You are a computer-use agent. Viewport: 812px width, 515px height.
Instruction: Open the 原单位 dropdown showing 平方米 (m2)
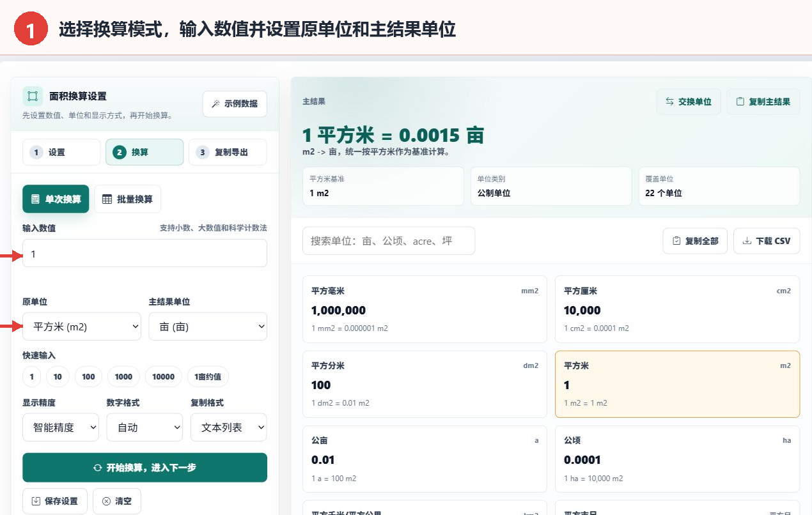[x=82, y=327]
